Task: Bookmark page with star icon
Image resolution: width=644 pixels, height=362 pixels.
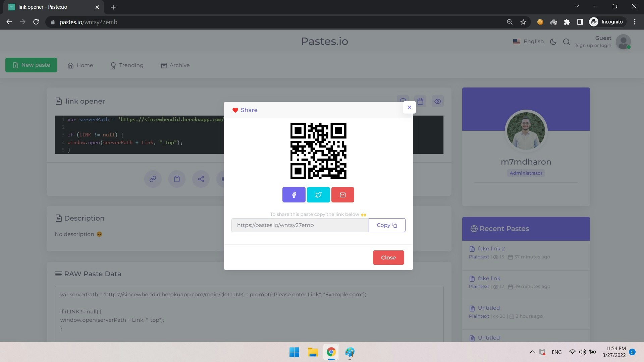Action: (523, 22)
